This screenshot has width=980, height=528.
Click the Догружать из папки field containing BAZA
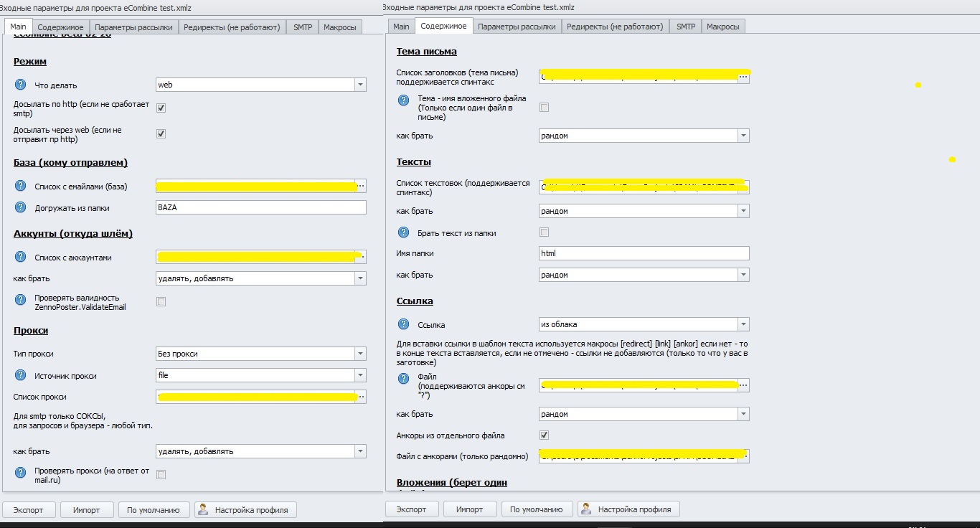261,207
